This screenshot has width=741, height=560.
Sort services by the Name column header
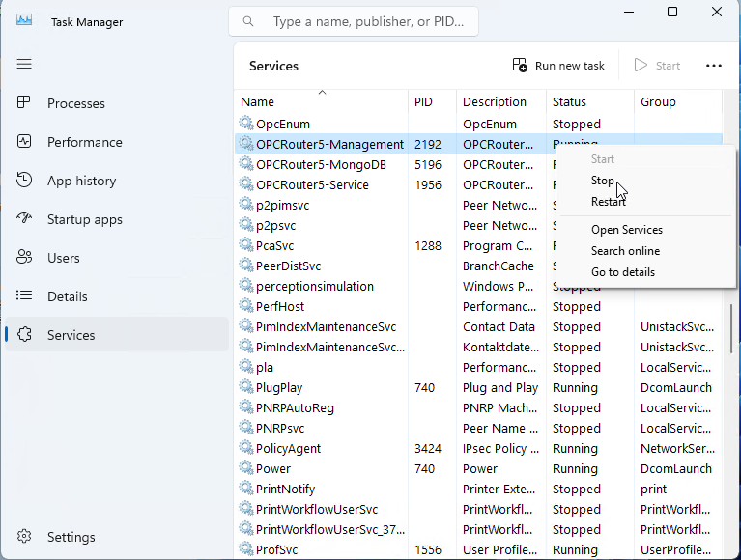pyautogui.click(x=258, y=102)
